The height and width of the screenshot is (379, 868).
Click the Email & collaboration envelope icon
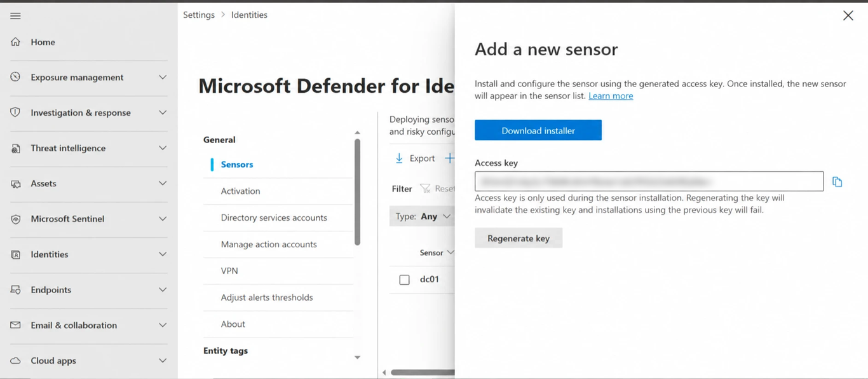(x=15, y=325)
